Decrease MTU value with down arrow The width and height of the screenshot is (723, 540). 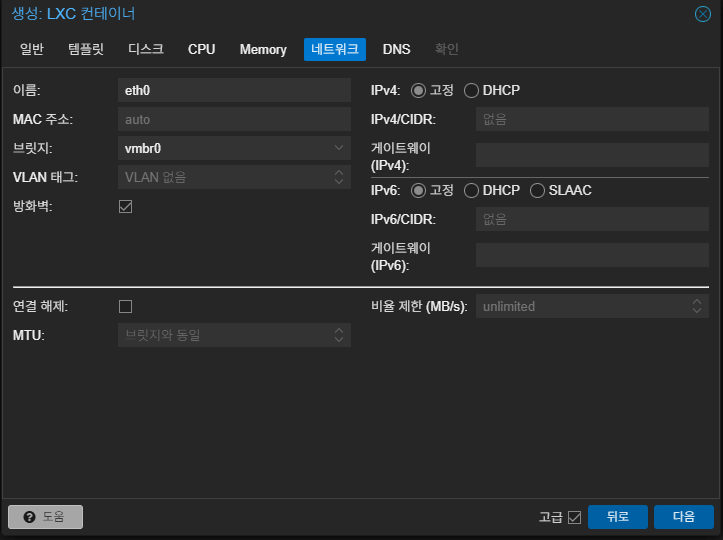pos(339,339)
